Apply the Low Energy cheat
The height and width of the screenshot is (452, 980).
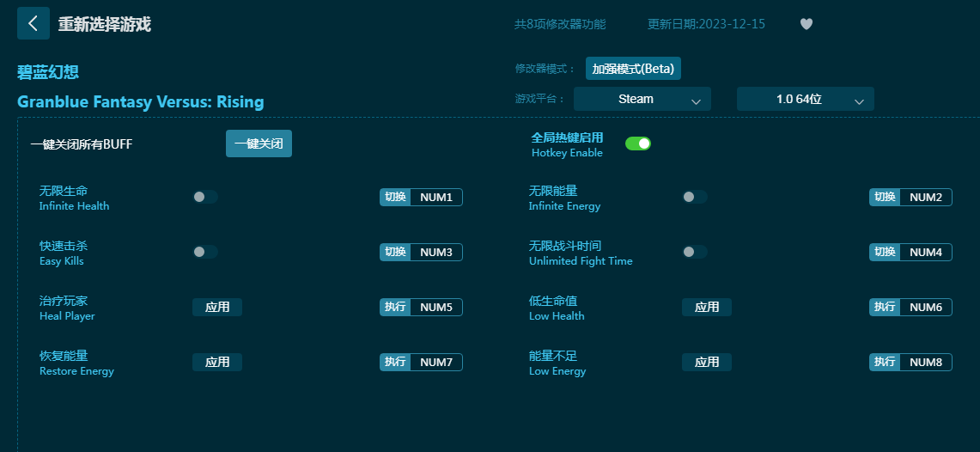click(707, 362)
